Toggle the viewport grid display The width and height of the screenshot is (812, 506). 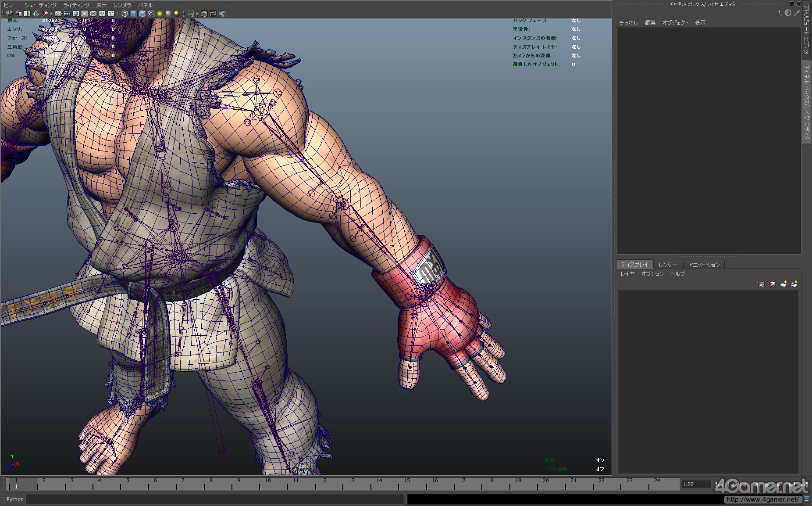58,14
